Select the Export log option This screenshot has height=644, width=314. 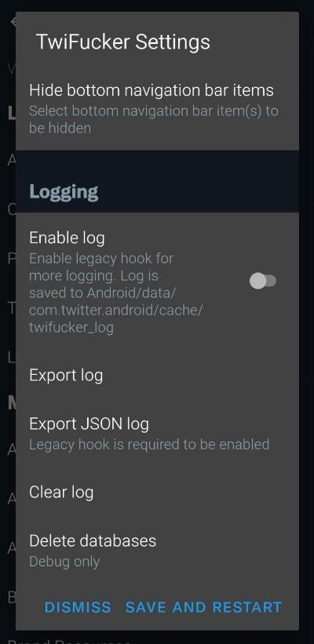click(x=157, y=376)
